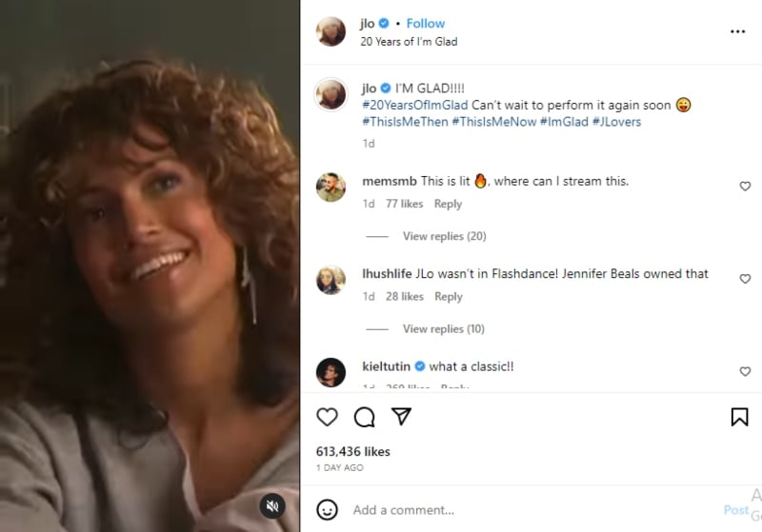The width and height of the screenshot is (762, 532).
Task: Like the memsmb comment
Action: (745, 187)
